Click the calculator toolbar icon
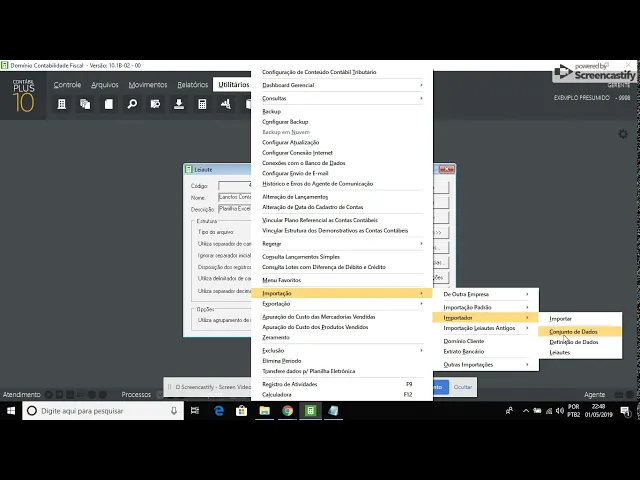The height and width of the screenshot is (480, 640). point(202,104)
